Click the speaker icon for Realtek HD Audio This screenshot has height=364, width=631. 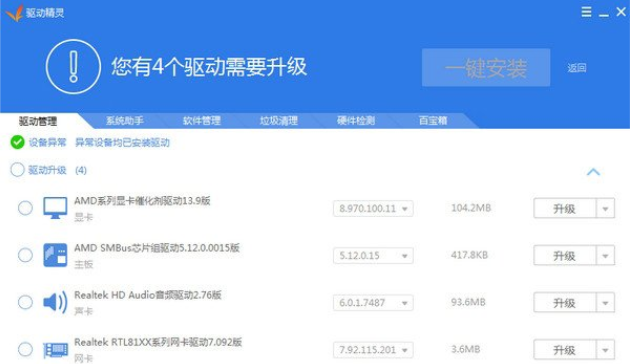coord(55,302)
